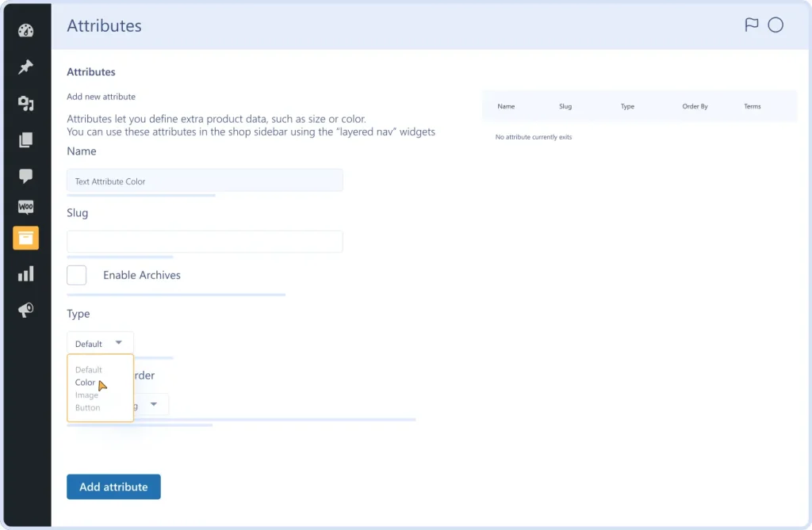812x530 pixels.
Task: Open the Media library icon
Action: (26, 101)
